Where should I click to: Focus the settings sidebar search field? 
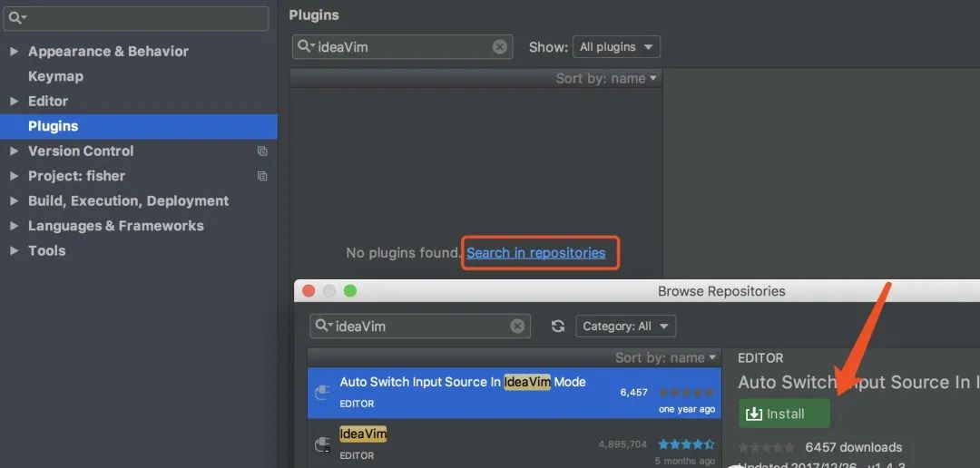pos(135,18)
